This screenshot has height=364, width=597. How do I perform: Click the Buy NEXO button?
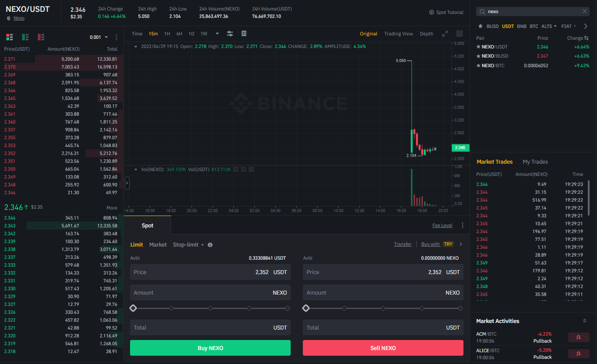210,348
